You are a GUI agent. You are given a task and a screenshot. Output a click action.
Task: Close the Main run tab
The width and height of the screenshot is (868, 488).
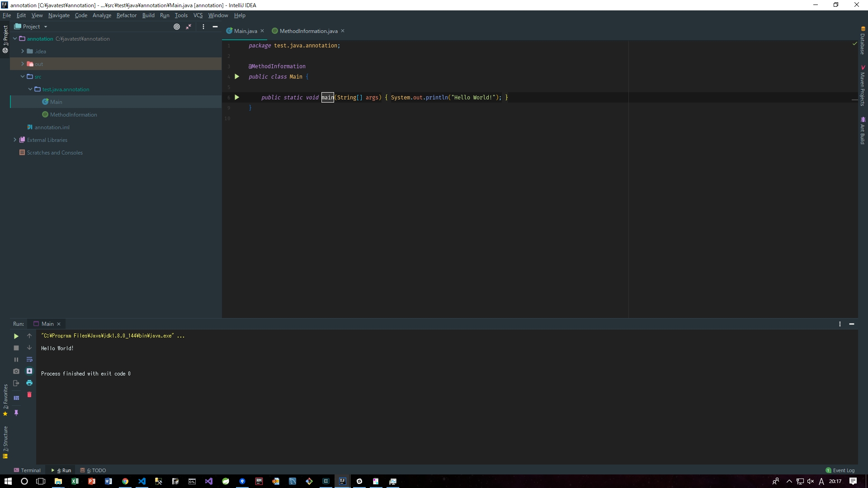tap(59, 324)
